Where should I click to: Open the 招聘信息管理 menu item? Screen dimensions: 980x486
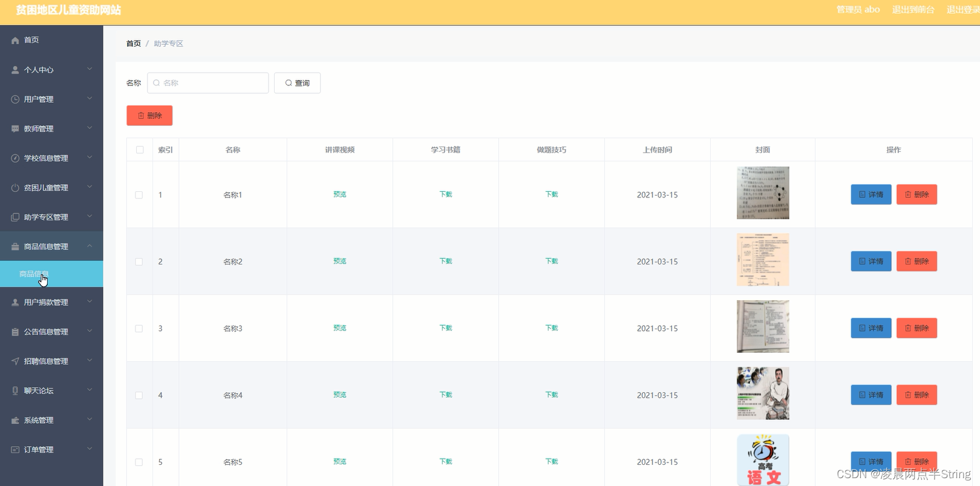51,361
